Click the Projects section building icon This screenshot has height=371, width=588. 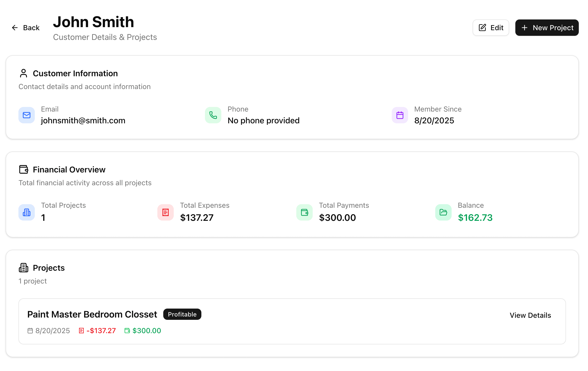pyautogui.click(x=24, y=268)
